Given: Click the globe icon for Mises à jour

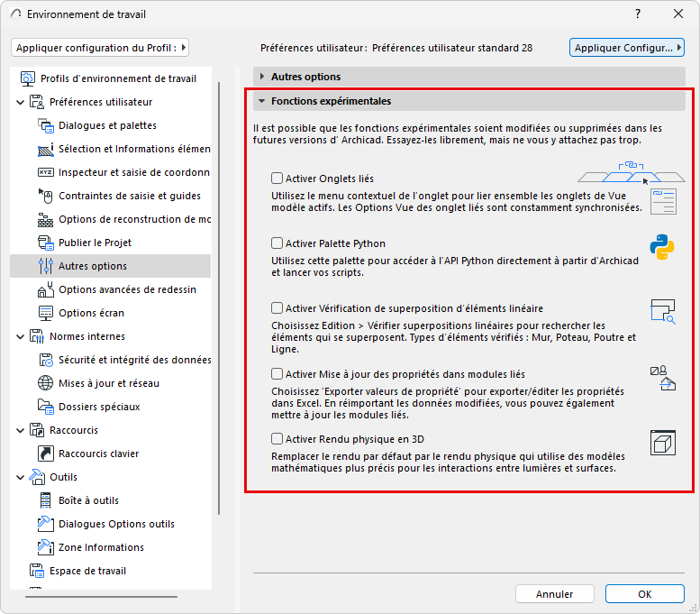Looking at the screenshot, I should [x=46, y=383].
